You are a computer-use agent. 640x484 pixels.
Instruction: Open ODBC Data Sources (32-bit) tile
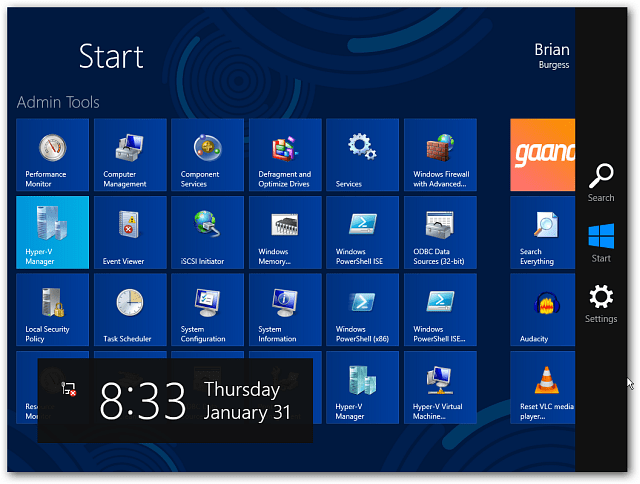440,232
